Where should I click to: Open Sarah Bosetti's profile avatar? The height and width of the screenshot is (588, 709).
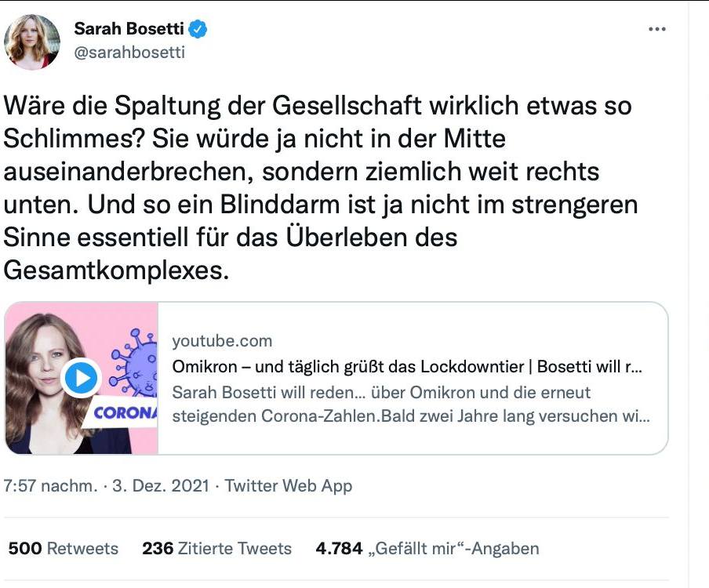32,42
